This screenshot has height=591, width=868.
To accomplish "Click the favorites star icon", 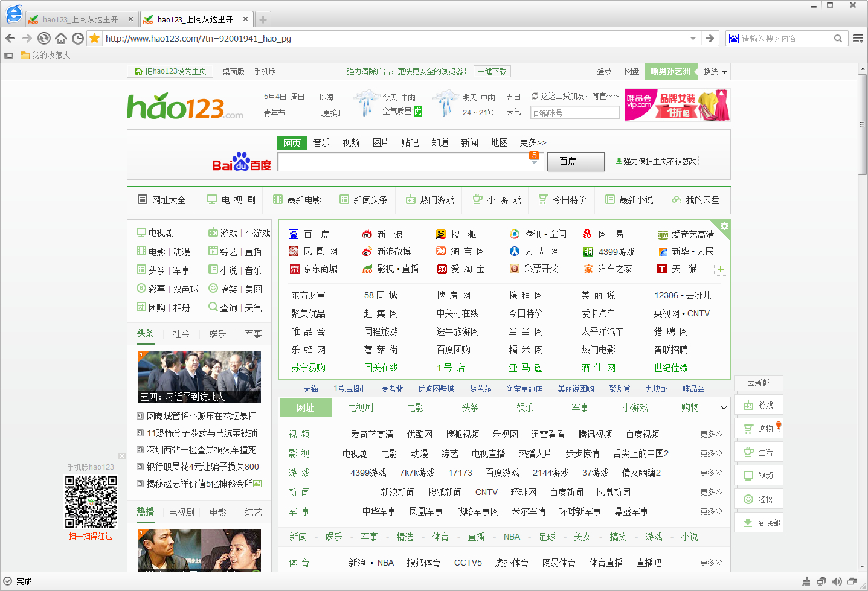I will [95, 38].
